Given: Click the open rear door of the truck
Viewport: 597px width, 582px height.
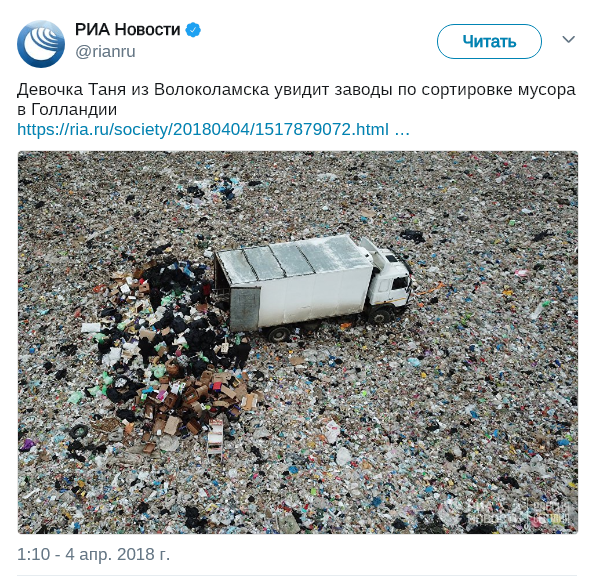Looking at the screenshot, I should pos(244,308).
